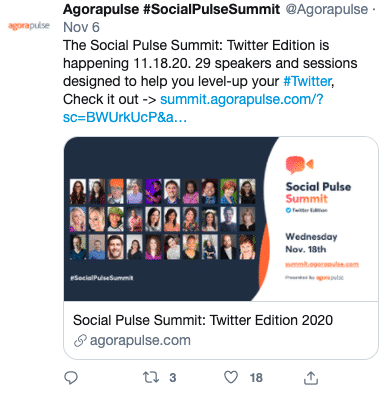The image size is (385, 394).
Task: Click the Agorapulse #SocialPulseSummit account name
Action: tap(172, 9)
